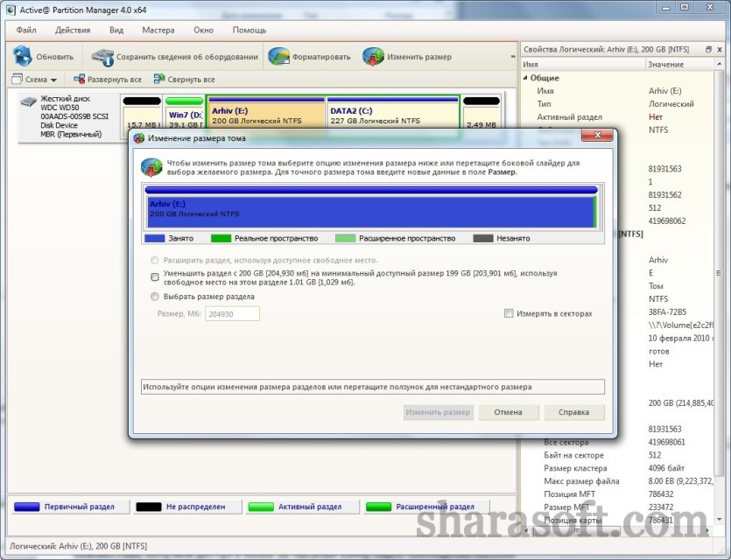Click the Форматировать toolbar icon

coord(278,57)
